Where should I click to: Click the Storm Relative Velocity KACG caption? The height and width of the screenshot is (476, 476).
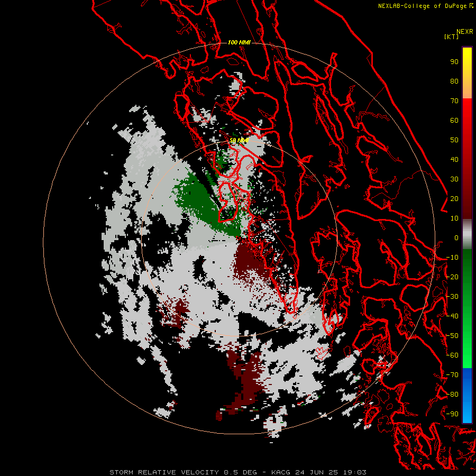click(x=238, y=472)
